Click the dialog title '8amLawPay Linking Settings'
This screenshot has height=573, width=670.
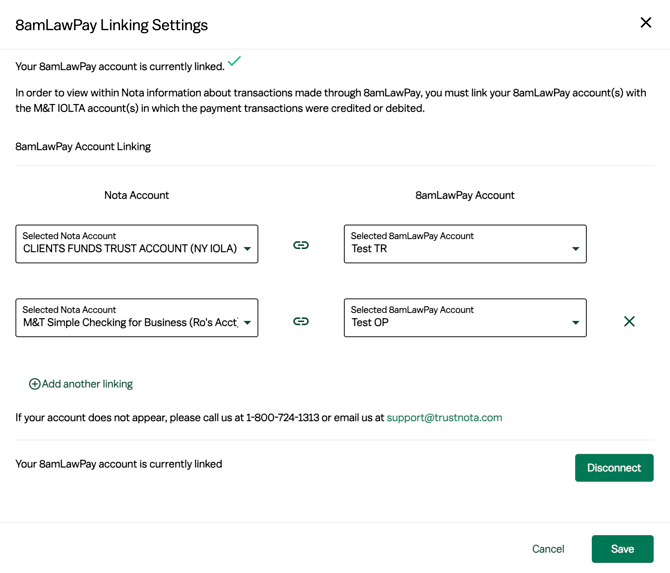(112, 25)
